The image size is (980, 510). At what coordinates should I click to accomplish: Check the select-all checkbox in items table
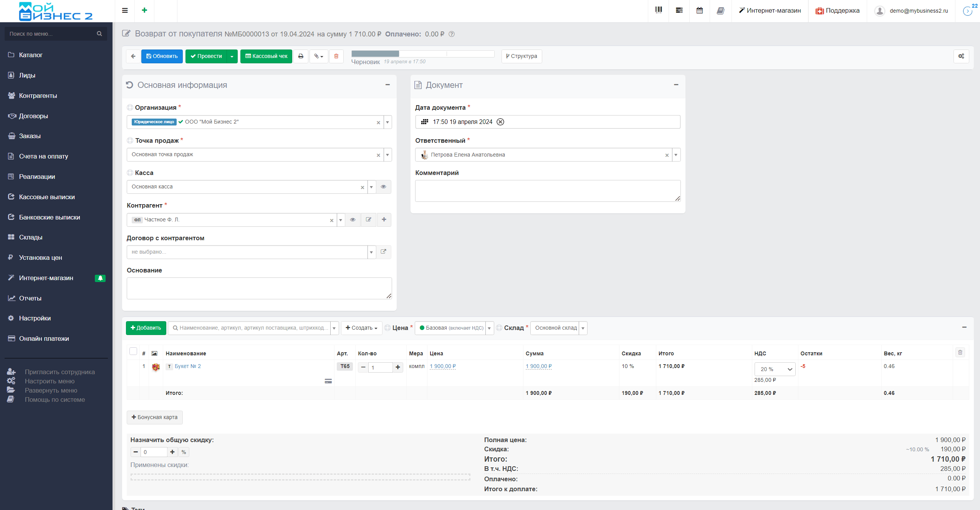(133, 351)
